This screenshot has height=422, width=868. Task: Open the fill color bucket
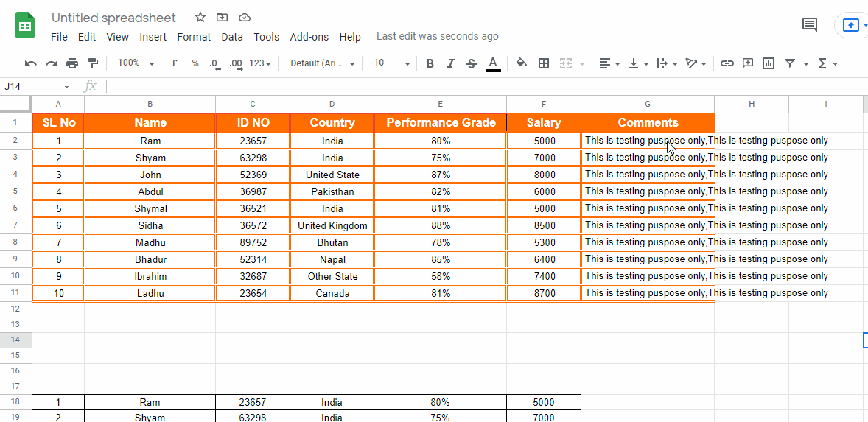point(522,63)
